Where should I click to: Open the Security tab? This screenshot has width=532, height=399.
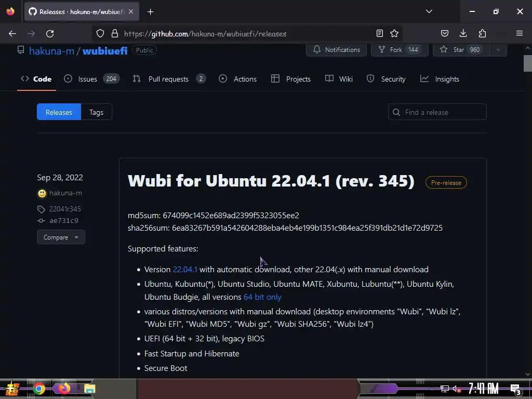(386, 79)
